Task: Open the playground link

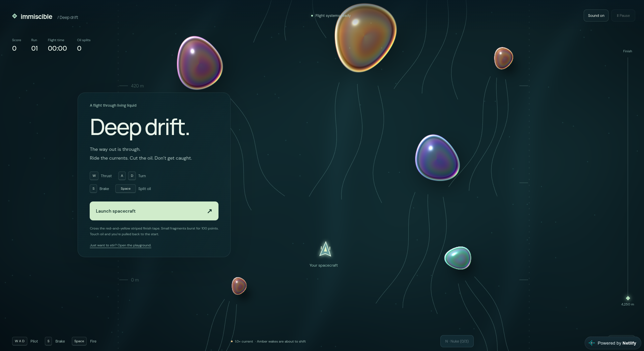Action: point(120,245)
